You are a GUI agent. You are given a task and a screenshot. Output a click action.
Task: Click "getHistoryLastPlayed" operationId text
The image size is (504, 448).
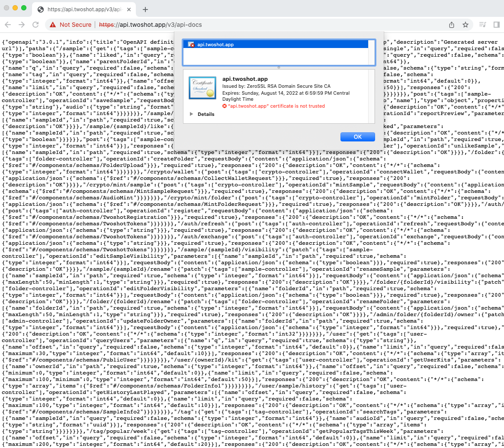point(130,392)
